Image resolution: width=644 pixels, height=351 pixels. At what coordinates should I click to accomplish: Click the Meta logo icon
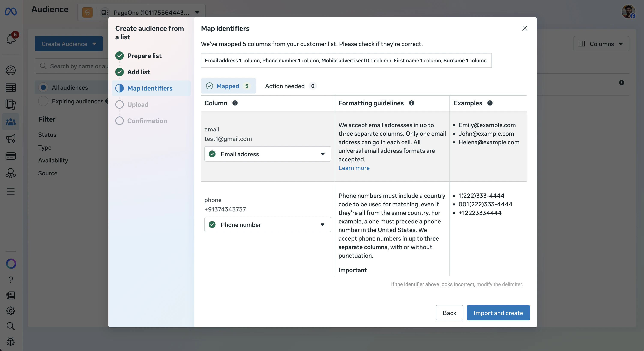pyautogui.click(x=11, y=12)
